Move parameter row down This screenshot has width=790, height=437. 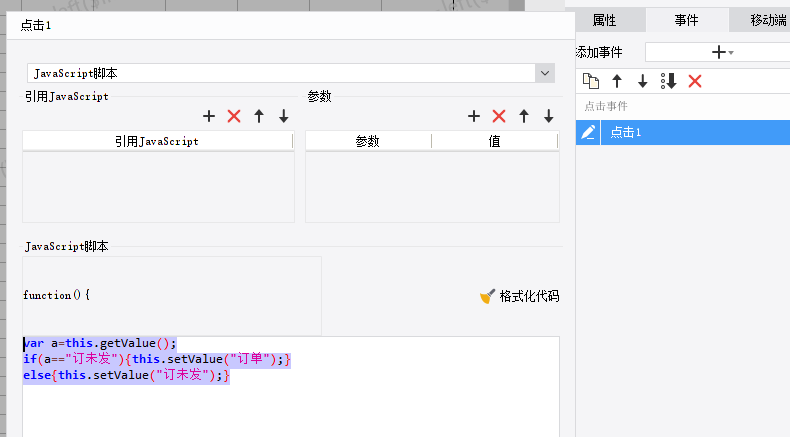(x=549, y=116)
